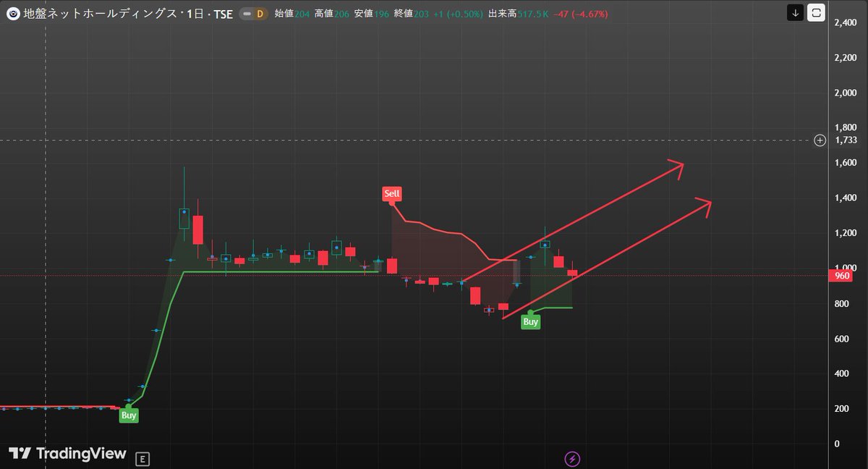868x469 pixels.
Task: Click the 1,733 crosshair price label
Action: (846, 140)
